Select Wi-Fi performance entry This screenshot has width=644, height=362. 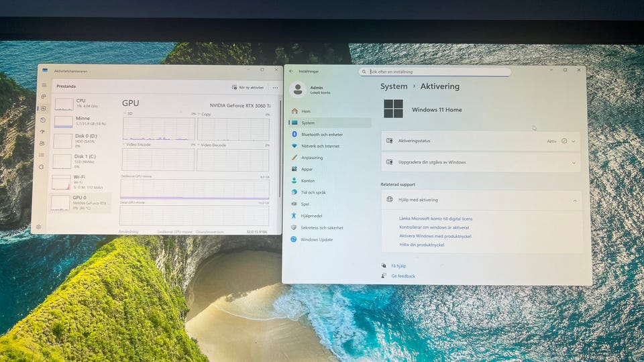click(80, 182)
